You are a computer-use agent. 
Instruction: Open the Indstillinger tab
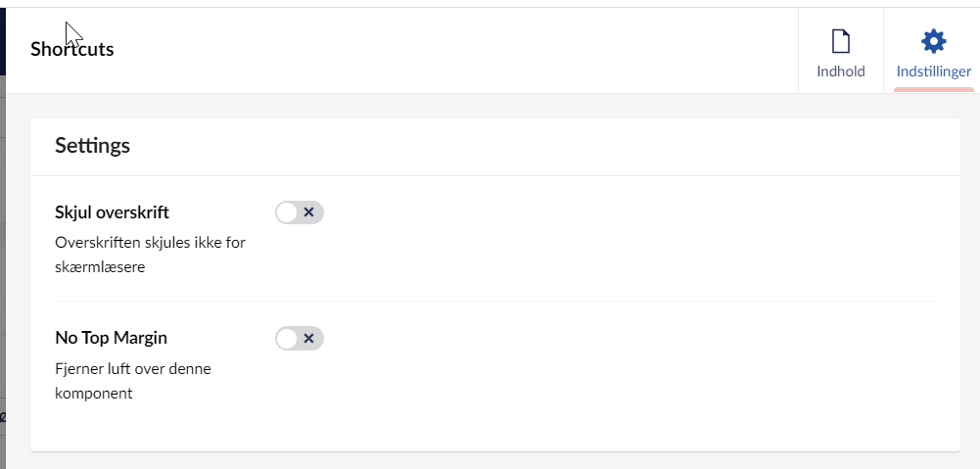pos(934,54)
